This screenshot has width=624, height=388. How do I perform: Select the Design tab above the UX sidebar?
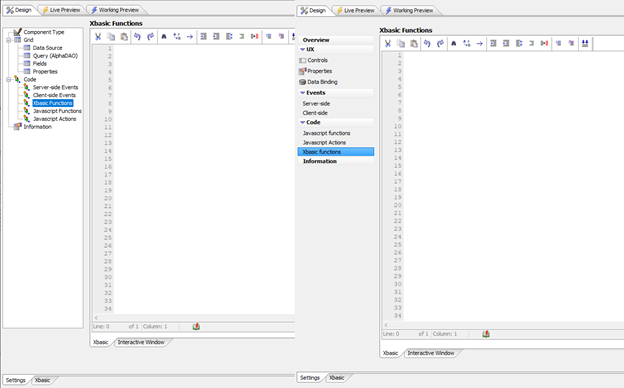click(x=313, y=10)
